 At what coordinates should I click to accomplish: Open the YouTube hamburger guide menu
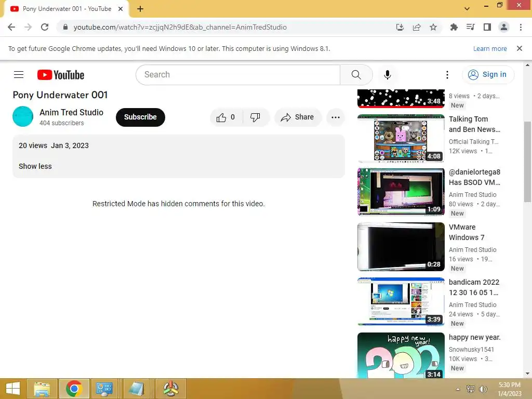click(x=19, y=75)
